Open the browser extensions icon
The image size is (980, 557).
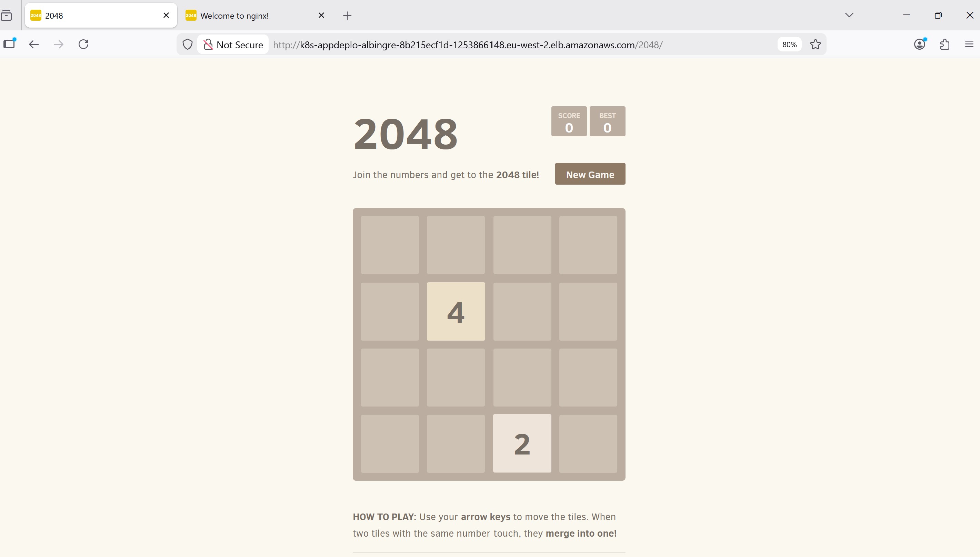[944, 44]
